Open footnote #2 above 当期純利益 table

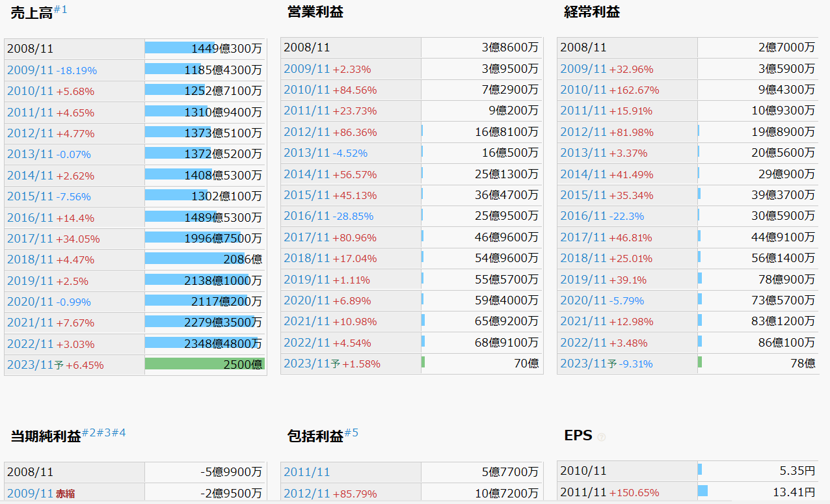click(x=87, y=432)
